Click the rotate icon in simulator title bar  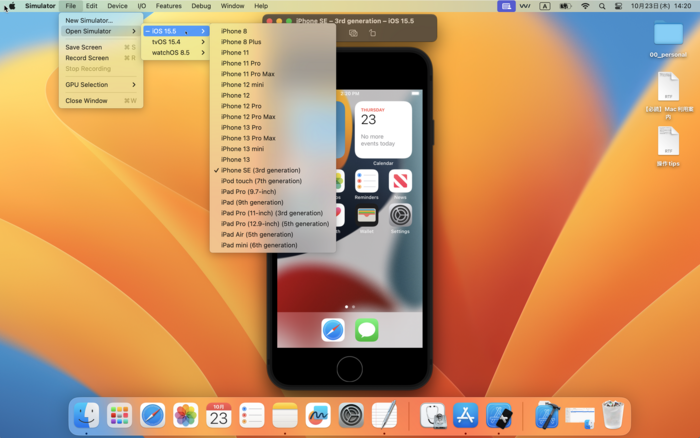(x=373, y=33)
